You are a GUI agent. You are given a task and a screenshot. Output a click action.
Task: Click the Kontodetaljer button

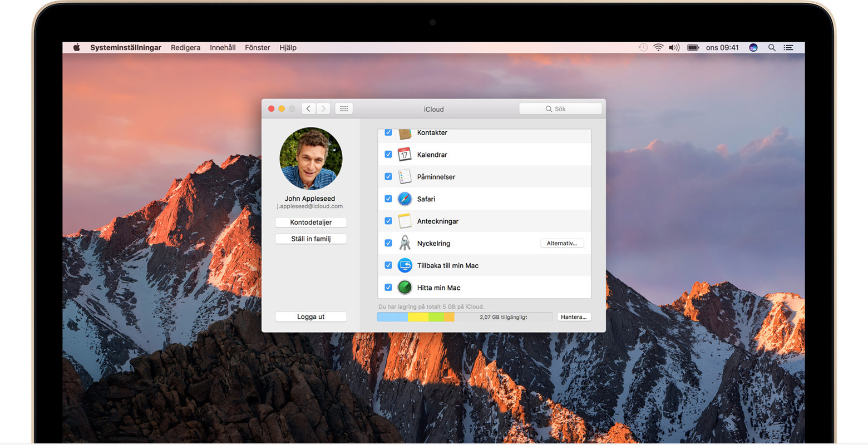pyautogui.click(x=311, y=222)
